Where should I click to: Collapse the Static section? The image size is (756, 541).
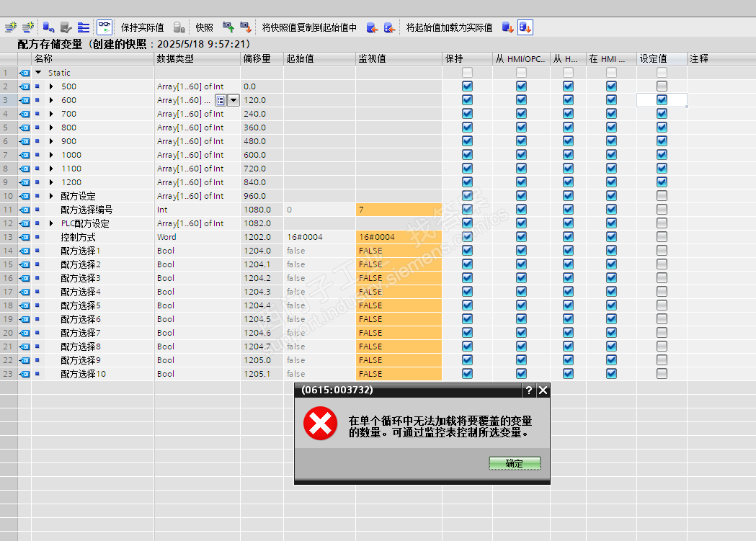tap(38, 73)
